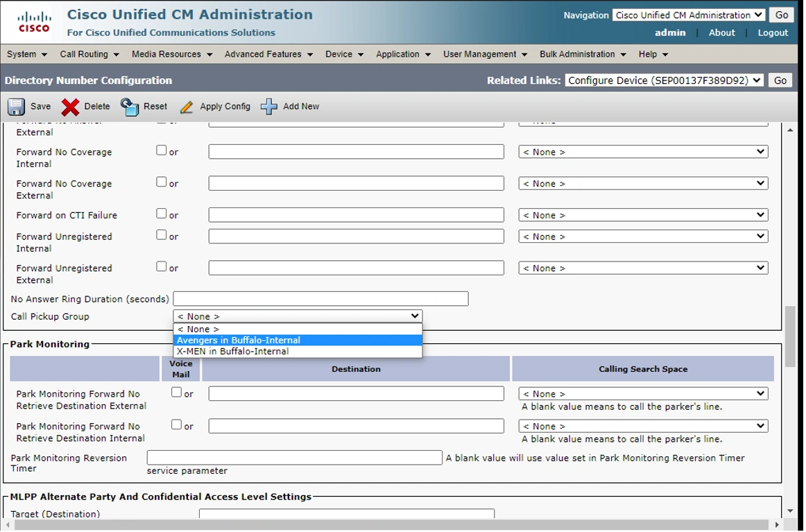Click the Reset icon
Screen dimensions: 806x532
130,107
